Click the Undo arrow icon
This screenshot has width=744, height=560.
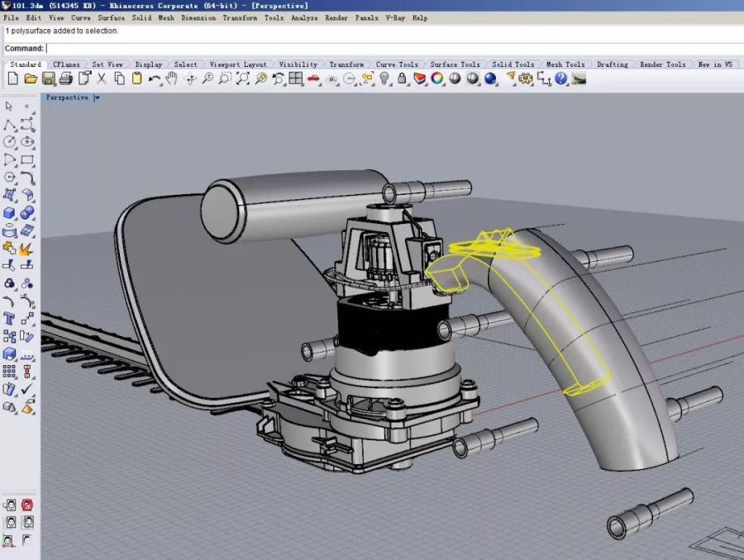pos(155,78)
